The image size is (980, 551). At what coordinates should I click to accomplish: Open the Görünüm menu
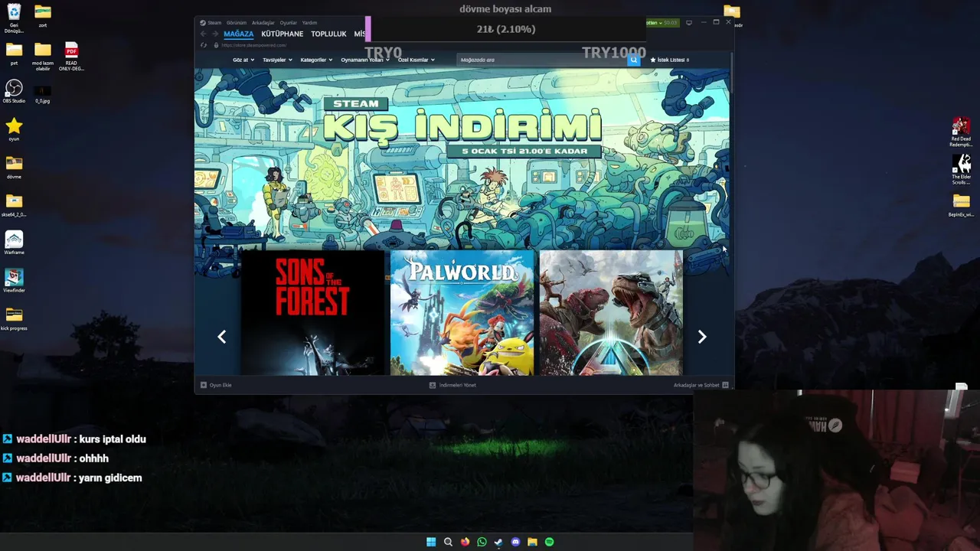click(237, 22)
